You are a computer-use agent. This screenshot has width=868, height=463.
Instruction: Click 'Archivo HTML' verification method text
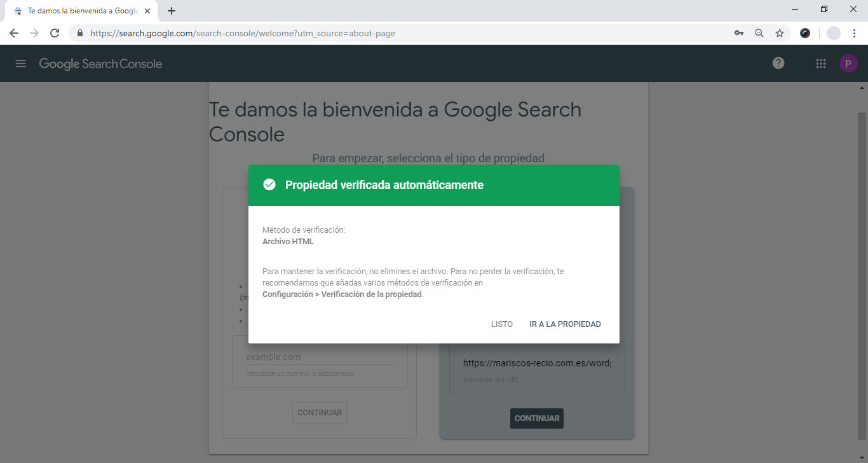click(288, 242)
